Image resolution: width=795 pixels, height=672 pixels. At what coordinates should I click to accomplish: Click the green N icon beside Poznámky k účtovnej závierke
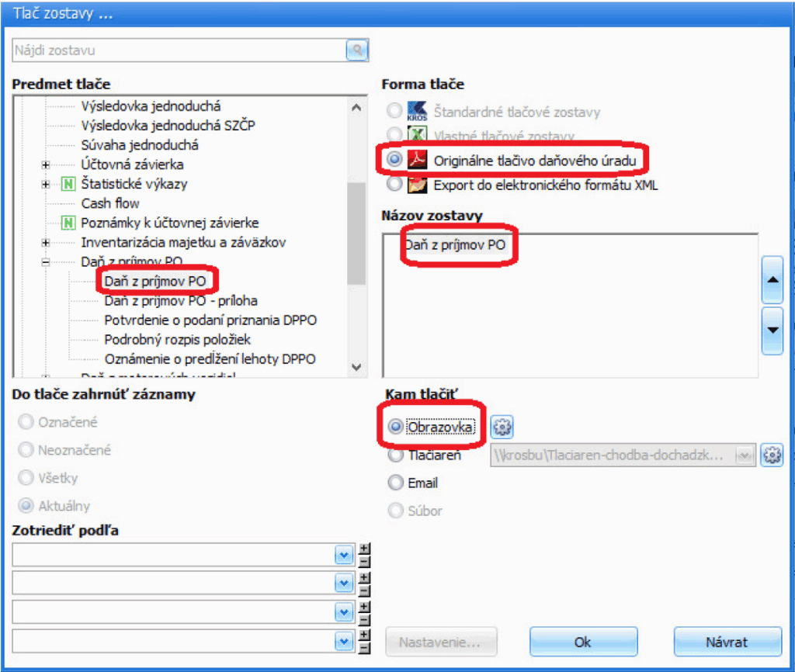(68, 223)
